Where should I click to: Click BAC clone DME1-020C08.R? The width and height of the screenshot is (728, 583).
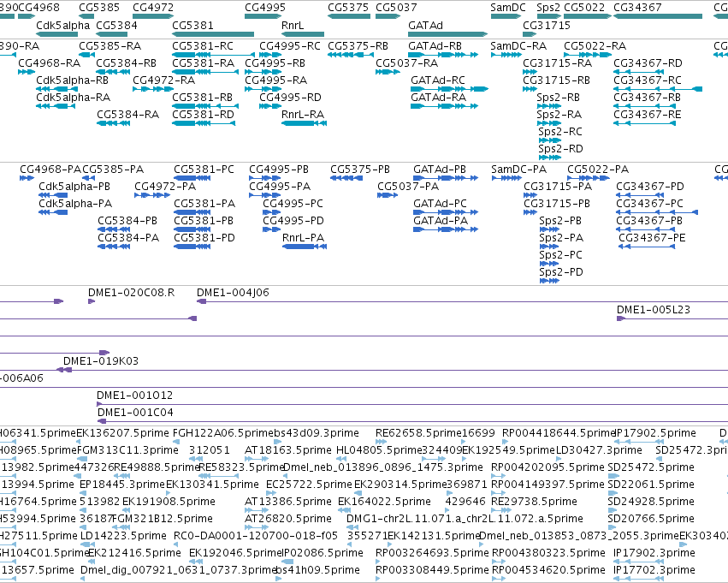tap(132, 292)
